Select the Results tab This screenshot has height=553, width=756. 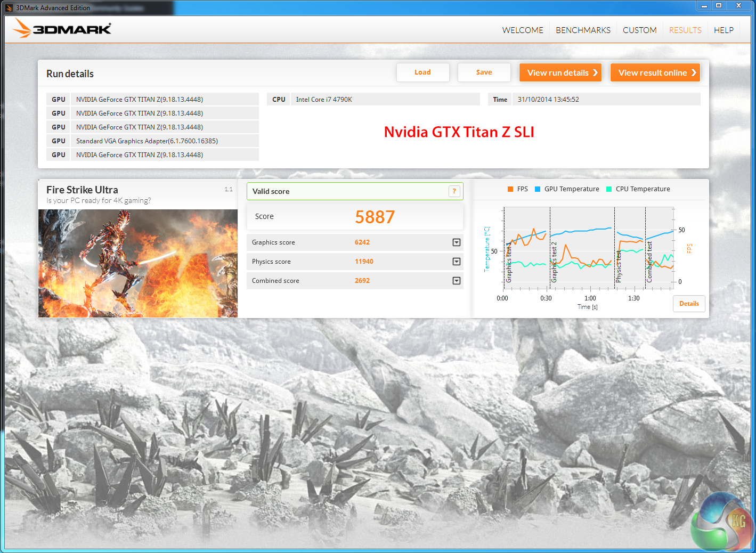685,30
